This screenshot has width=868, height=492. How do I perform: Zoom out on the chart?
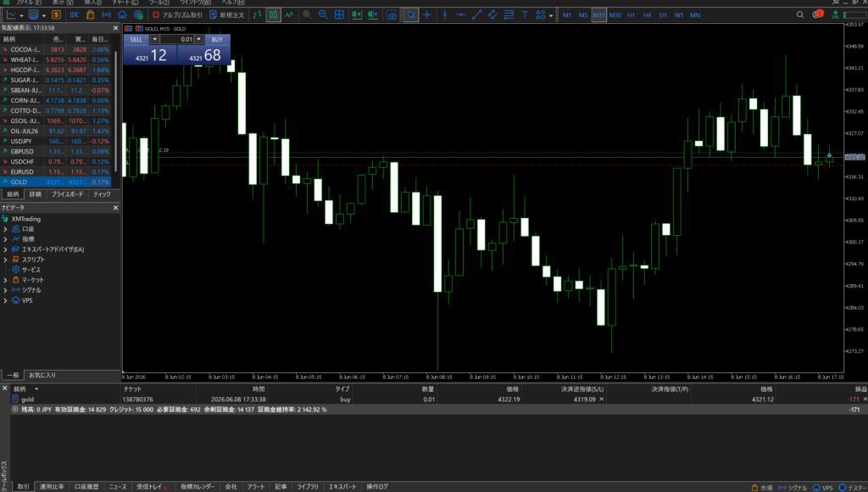pos(323,15)
